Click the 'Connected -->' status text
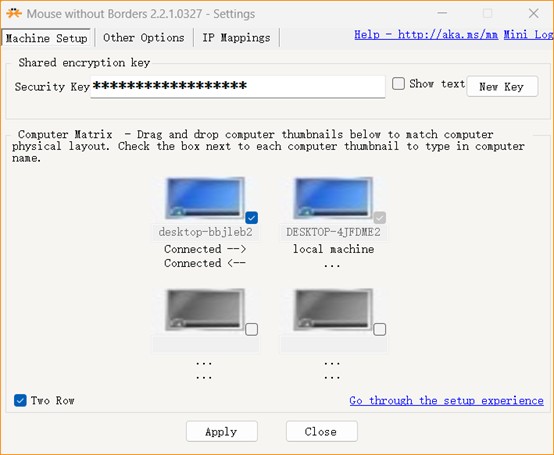 click(x=205, y=249)
